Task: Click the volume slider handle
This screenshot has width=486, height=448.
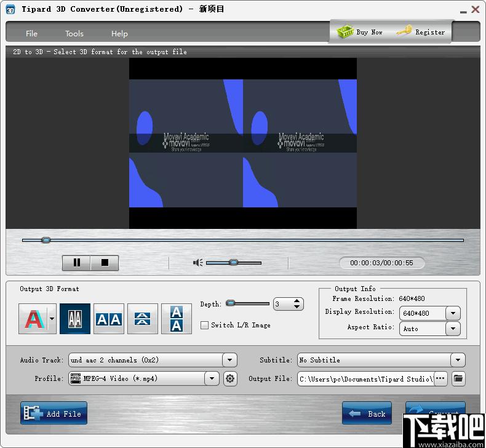Action: pos(234,263)
